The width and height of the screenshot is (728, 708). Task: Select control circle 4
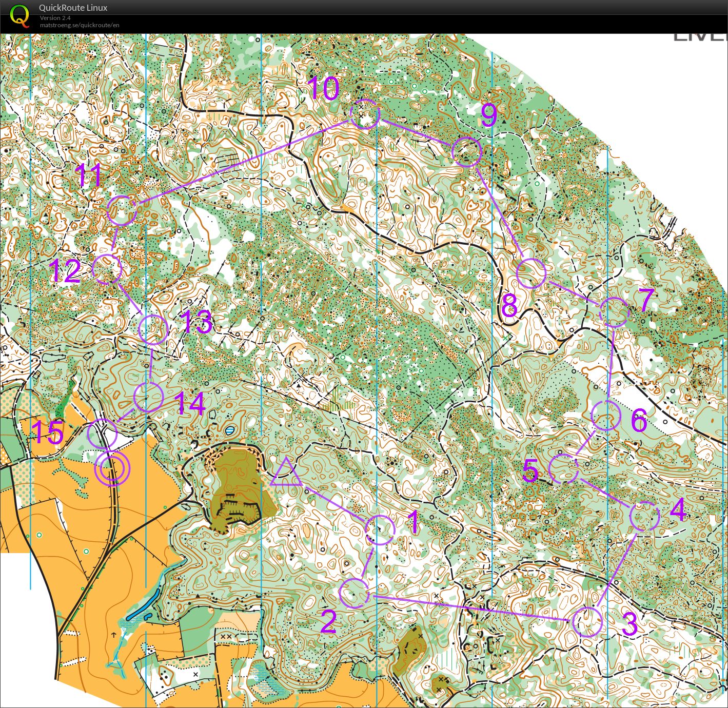click(644, 517)
